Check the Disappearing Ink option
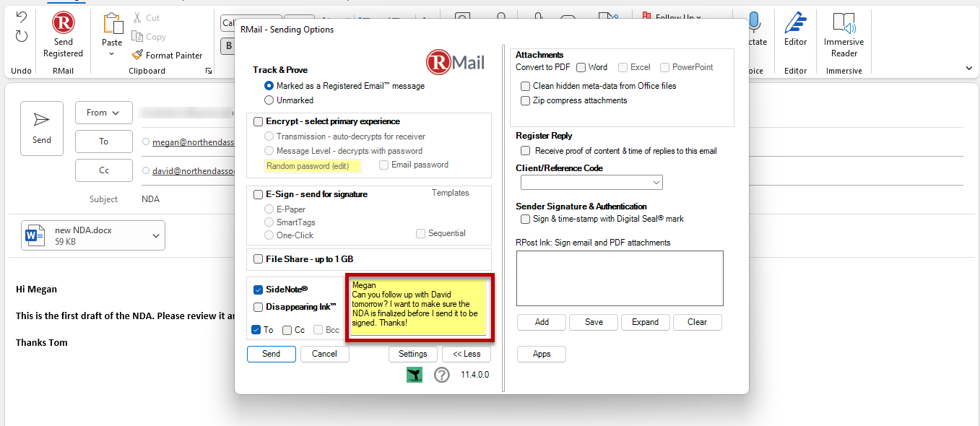The image size is (980, 426). (258, 307)
